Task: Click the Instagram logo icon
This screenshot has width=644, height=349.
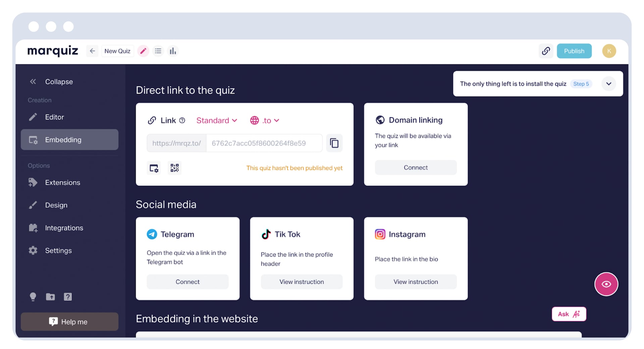Action: 380,234
